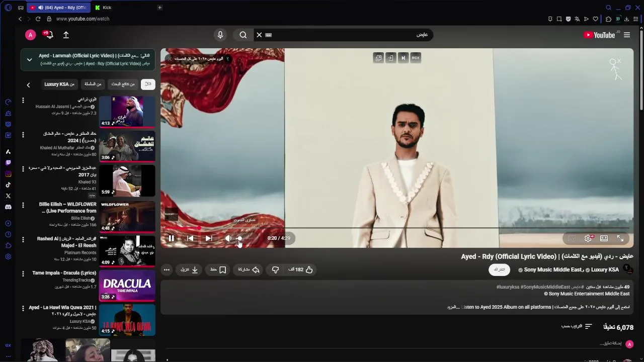Open options for Billie Eilish video
The image size is (644, 362).
23,206
